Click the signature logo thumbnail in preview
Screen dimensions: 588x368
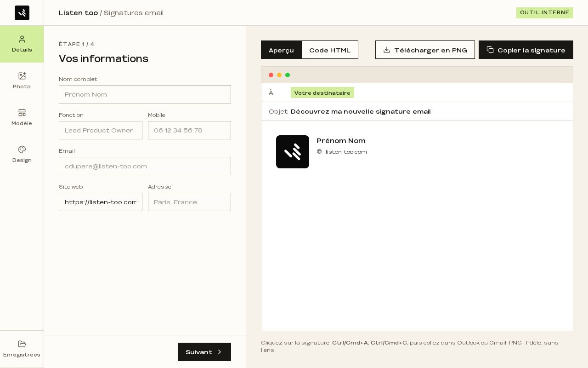point(293,152)
